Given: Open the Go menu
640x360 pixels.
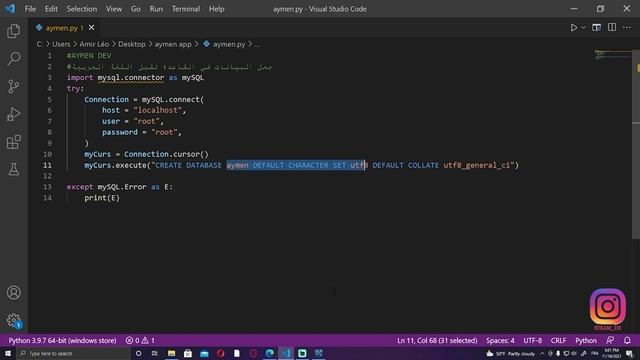Looking at the screenshot, I should point(136,9).
